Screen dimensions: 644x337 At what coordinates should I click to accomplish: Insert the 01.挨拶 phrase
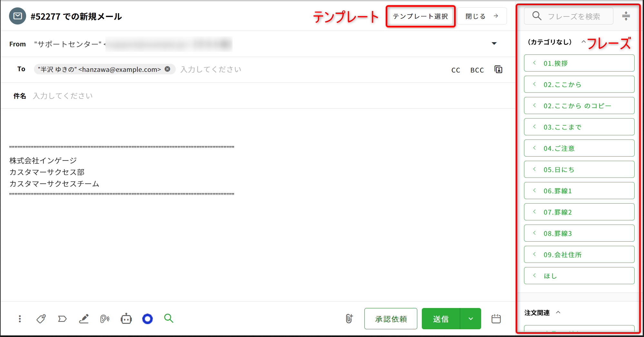point(579,63)
